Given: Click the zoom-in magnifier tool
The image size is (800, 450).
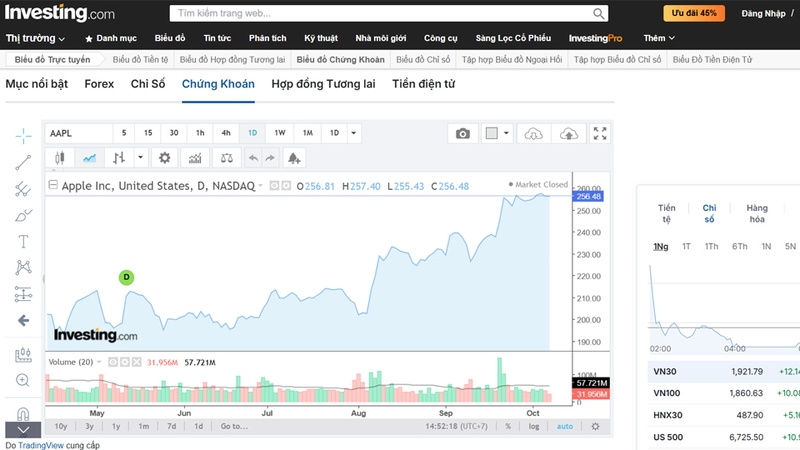Looking at the screenshot, I should pyautogui.click(x=23, y=380).
